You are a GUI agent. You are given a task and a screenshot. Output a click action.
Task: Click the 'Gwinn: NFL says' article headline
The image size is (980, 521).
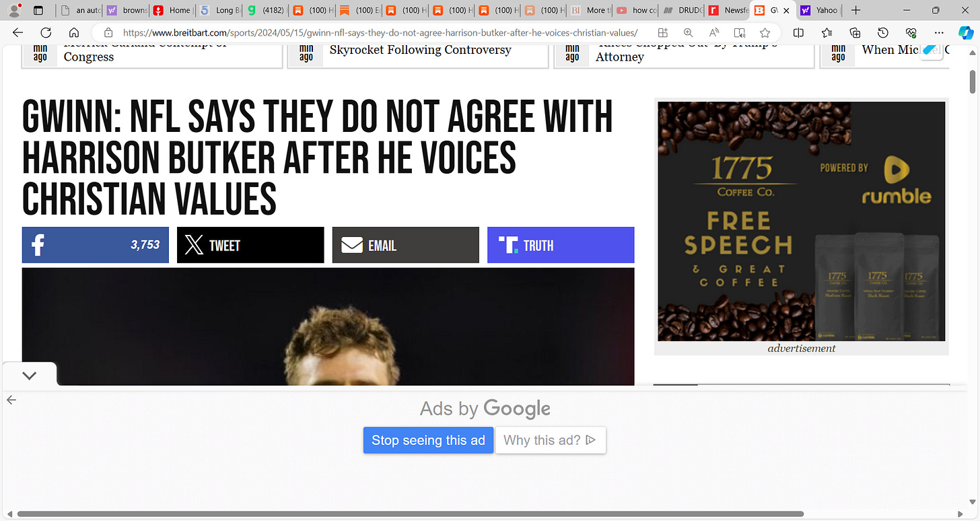point(317,158)
